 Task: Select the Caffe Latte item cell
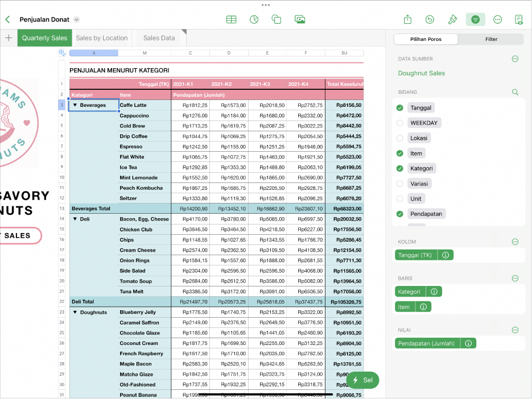tap(145, 105)
